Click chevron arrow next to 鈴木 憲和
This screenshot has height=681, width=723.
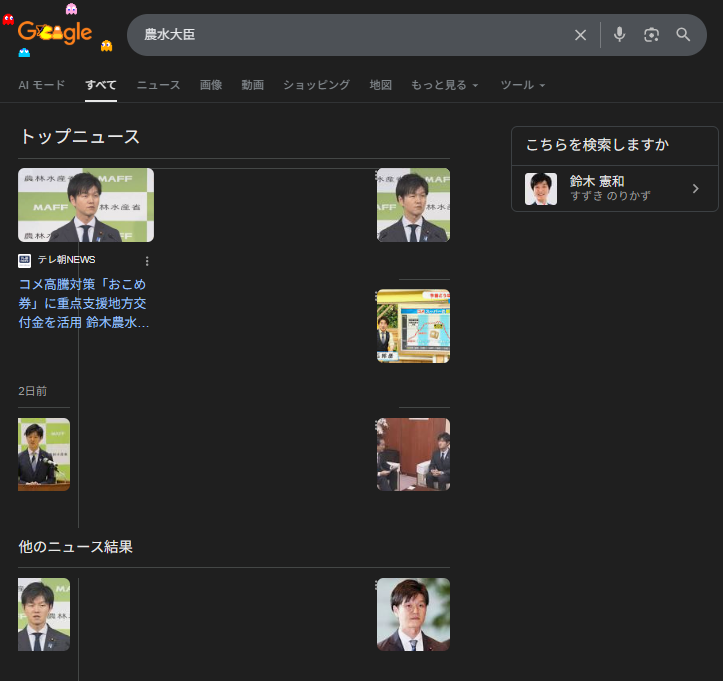click(x=695, y=189)
